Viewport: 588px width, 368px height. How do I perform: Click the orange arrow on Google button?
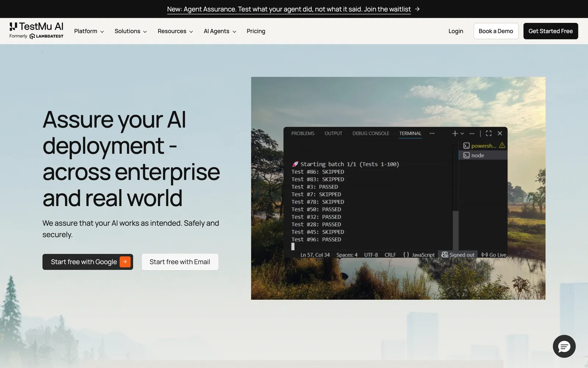coord(125,262)
